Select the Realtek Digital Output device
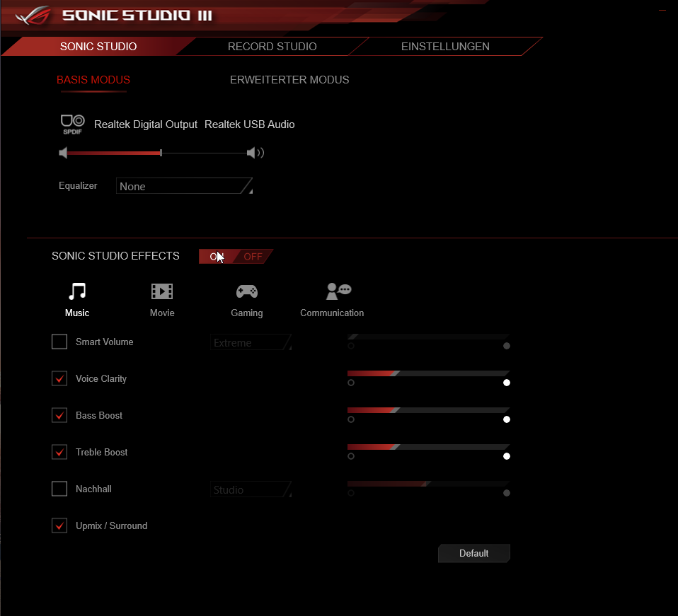The width and height of the screenshot is (678, 616). [146, 124]
